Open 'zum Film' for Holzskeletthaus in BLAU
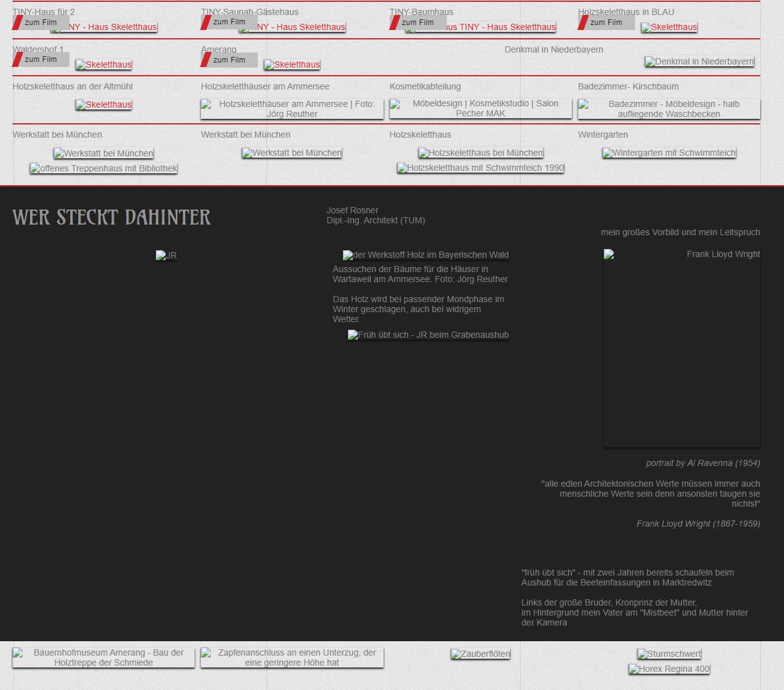The height and width of the screenshot is (690, 784). (x=606, y=23)
